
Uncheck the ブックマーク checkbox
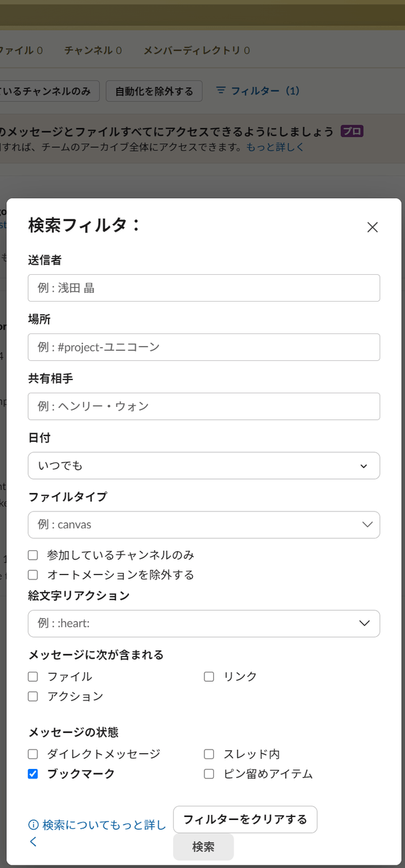pos(32,773)
